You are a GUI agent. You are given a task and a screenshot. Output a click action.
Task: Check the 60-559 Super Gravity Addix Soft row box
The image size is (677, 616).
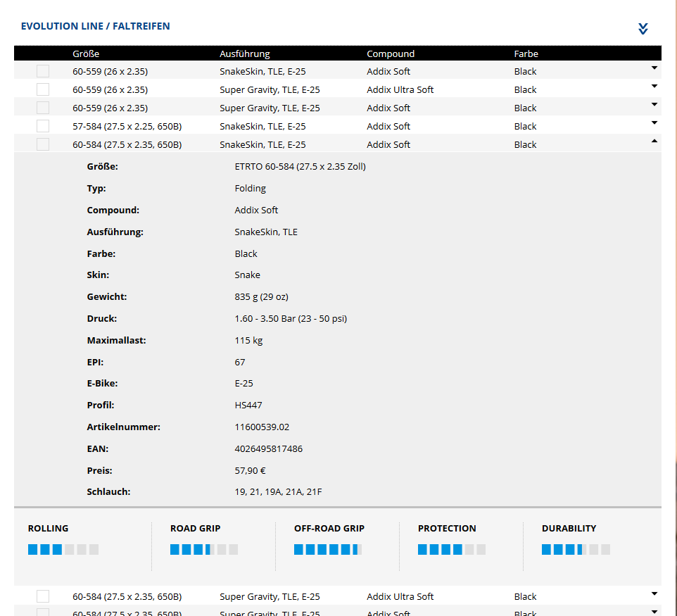click(x=43, y=108)
